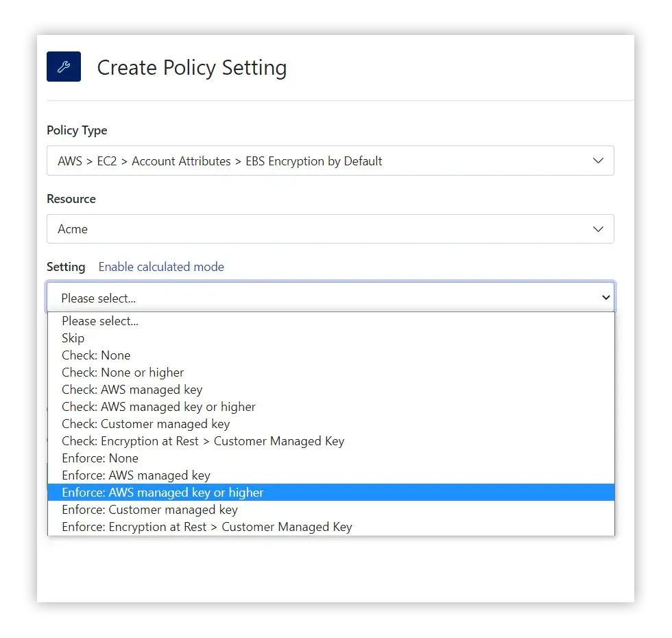Click the wrench policy setting icon
The image size is (672, 638).
(64, 67)
